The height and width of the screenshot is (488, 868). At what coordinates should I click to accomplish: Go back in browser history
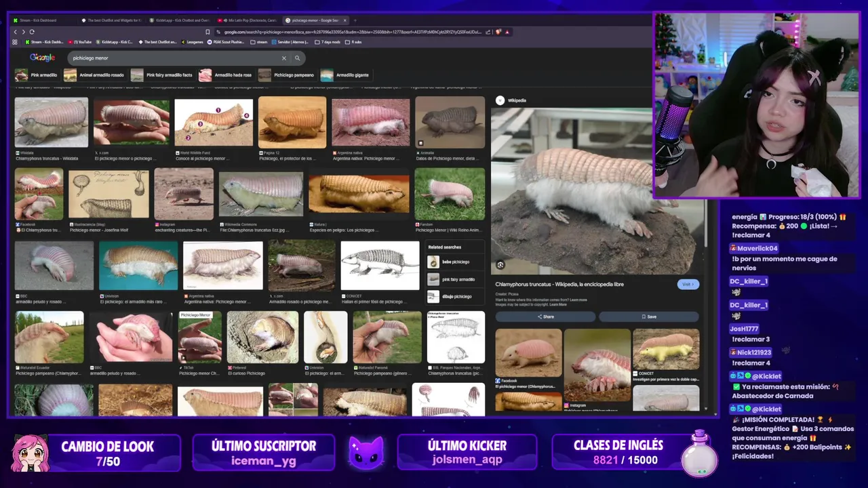(15, 32)
